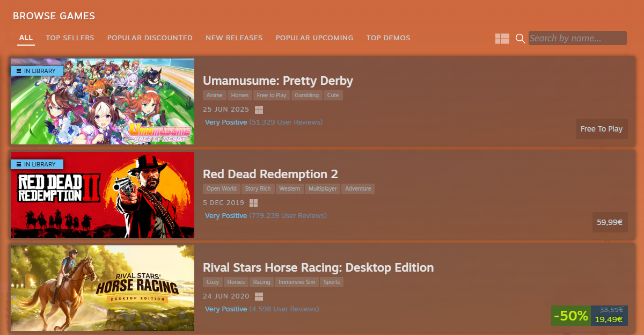Select the Story Rich tag
Image resolution: width=644 pixels, height=335 pixels.
(x=258, y=188)
